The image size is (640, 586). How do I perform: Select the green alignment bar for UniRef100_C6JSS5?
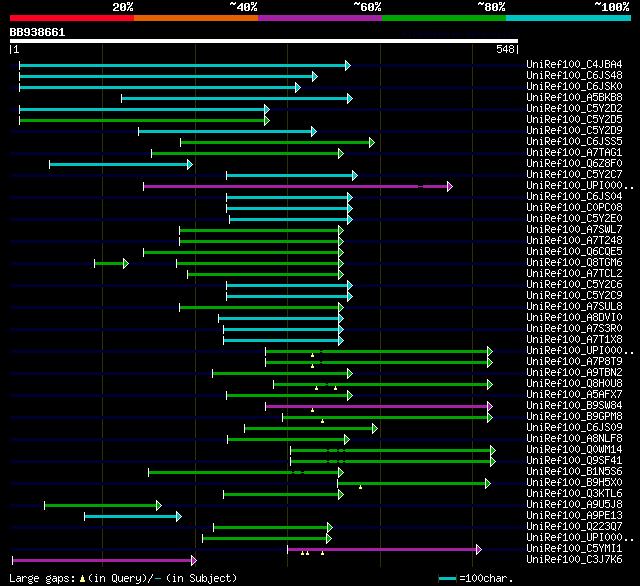277,142
